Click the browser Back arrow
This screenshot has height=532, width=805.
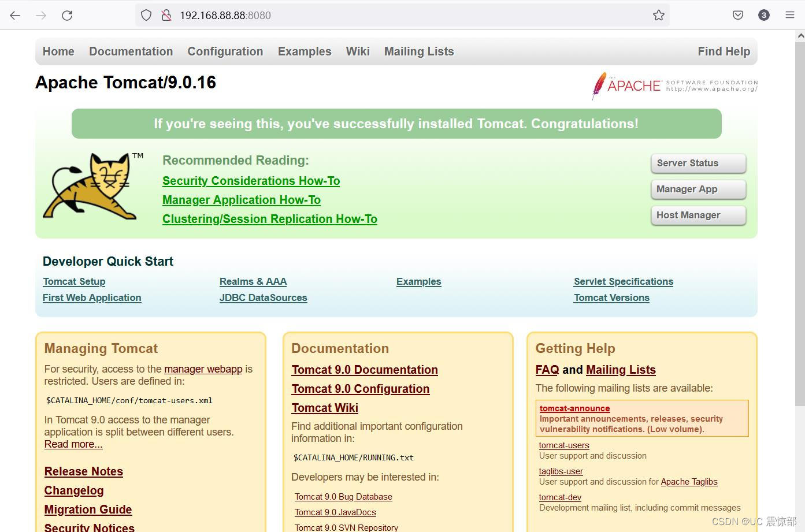[15, 16]
